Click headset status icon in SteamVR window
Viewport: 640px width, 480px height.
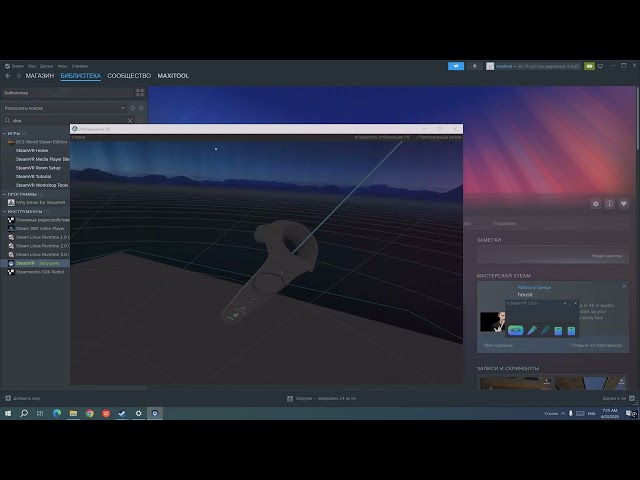point(516,330)
